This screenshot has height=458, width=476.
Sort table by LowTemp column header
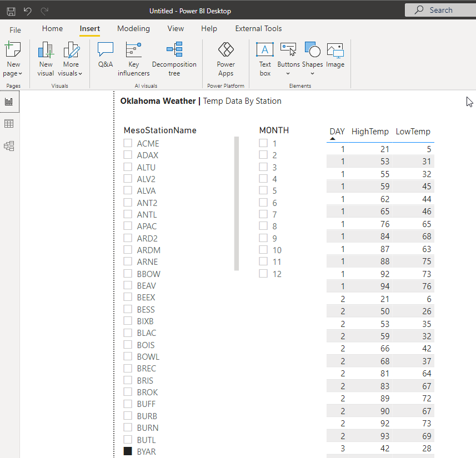[x=413, y=132]
